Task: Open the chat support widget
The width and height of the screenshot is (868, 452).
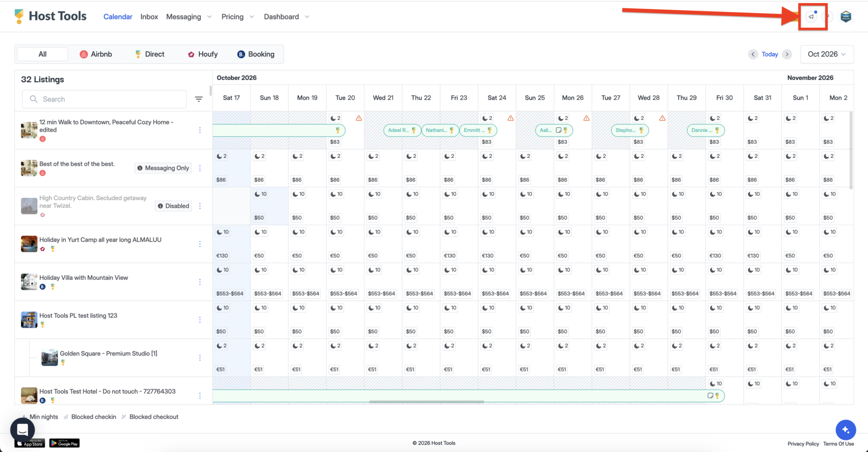Action: coord(23,429)
